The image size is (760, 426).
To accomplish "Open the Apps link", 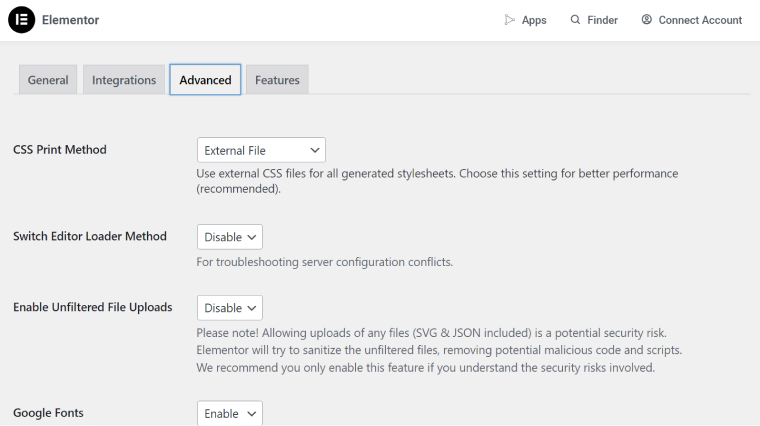I will 525,20.
